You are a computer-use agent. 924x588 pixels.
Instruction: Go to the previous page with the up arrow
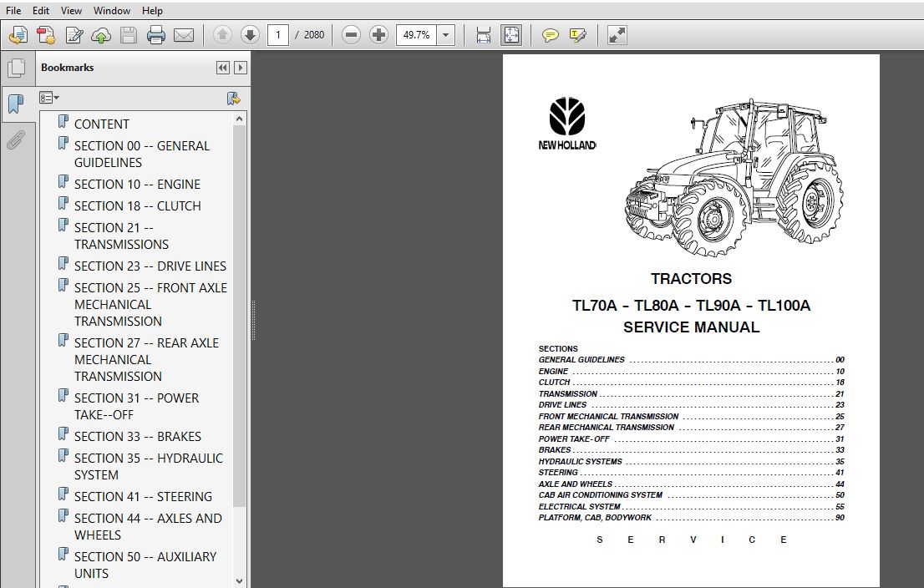pyautogui.click(x=222, y=35)
